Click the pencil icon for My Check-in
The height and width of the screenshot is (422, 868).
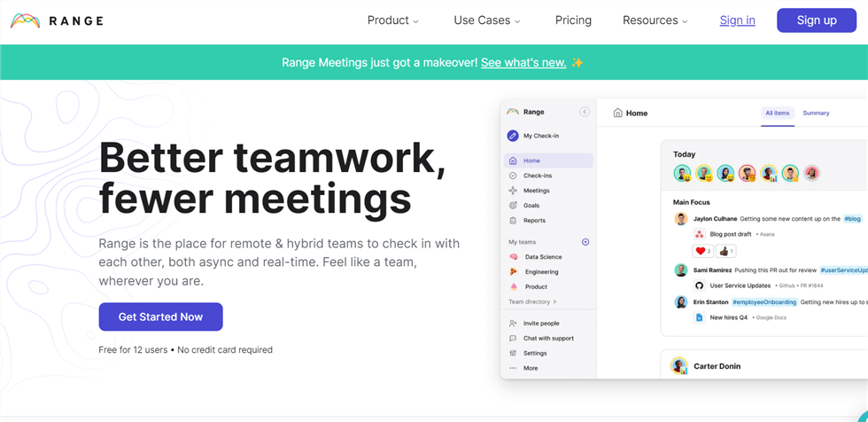pos(513,136)
